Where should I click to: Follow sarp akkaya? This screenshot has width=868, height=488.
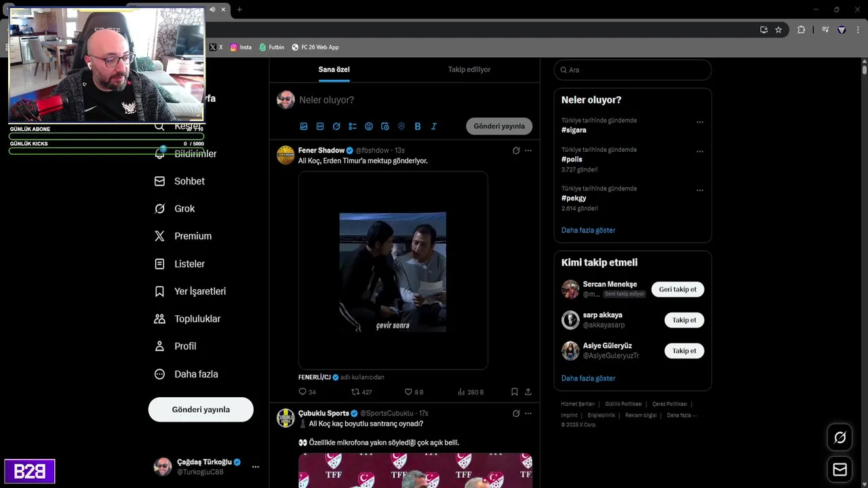click(684, 320)
